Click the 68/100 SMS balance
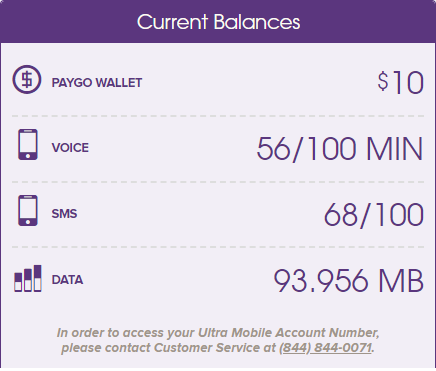The height and width of the screenshot is (371, 436). (374, 215)
